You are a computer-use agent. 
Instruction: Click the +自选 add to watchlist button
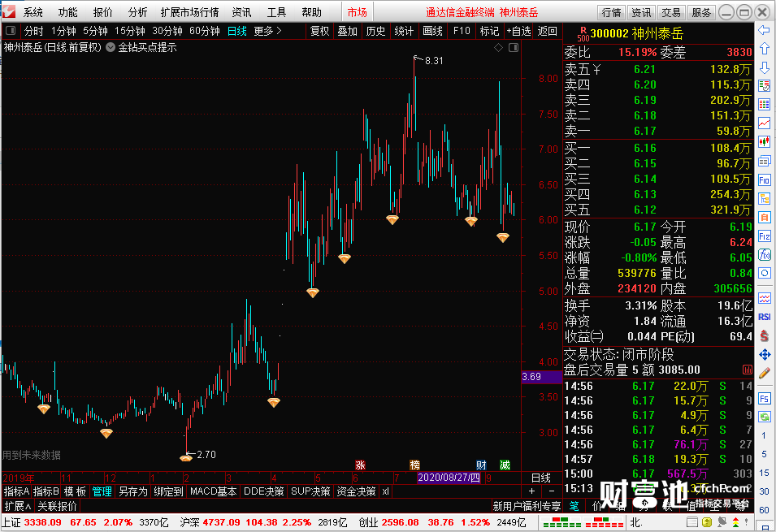click(518, 31)
